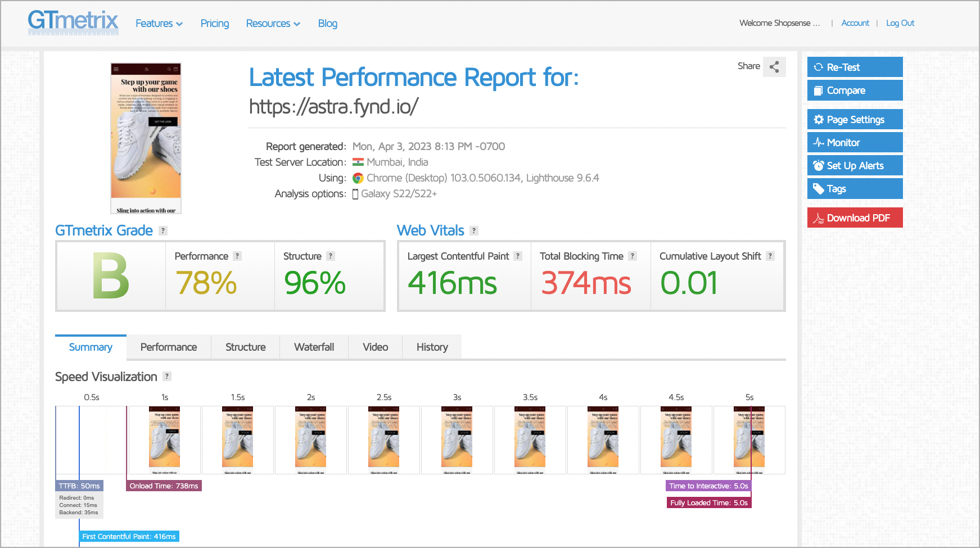
Task: Click the Compare button label
Action: click(x=846, y=90)
